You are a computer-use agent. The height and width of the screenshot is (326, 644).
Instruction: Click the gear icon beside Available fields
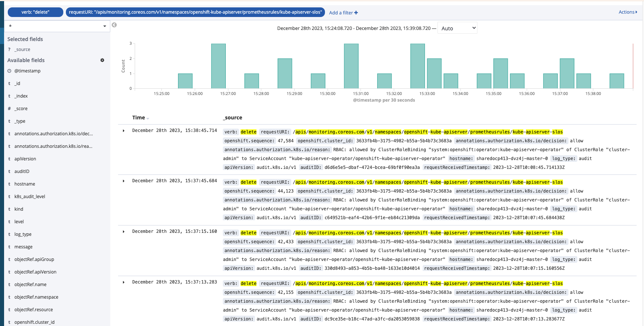click(x=102, y=60)
